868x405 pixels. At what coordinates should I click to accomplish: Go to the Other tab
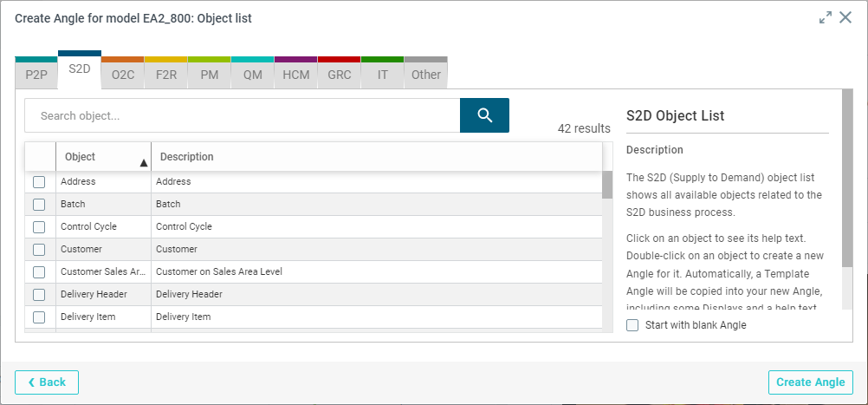(x=426, y=75)
